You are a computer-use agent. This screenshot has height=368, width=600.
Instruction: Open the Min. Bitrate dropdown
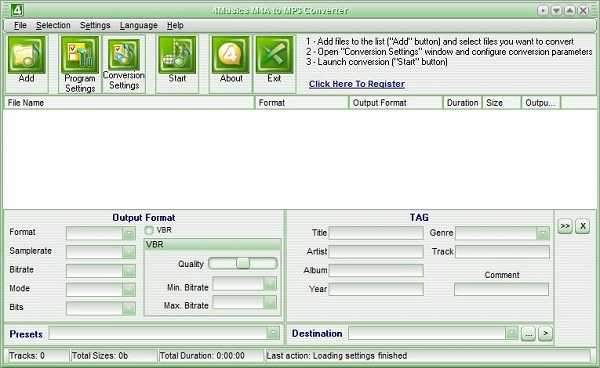(270, 284)
